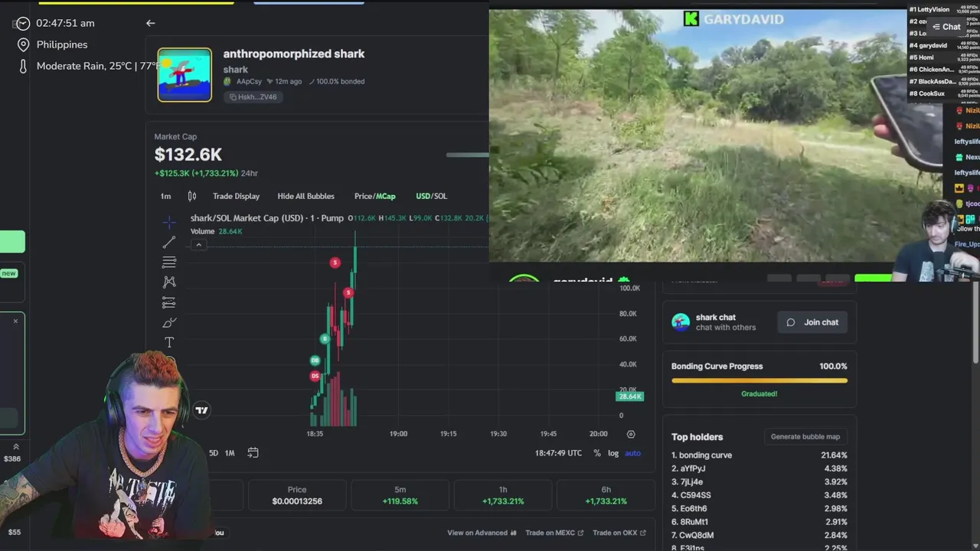Image resolution: width=980 pixels, height=551 pixels.
Task: Click the top red S sell bubble
Action: pyautogui.click(x=335, y=262)
